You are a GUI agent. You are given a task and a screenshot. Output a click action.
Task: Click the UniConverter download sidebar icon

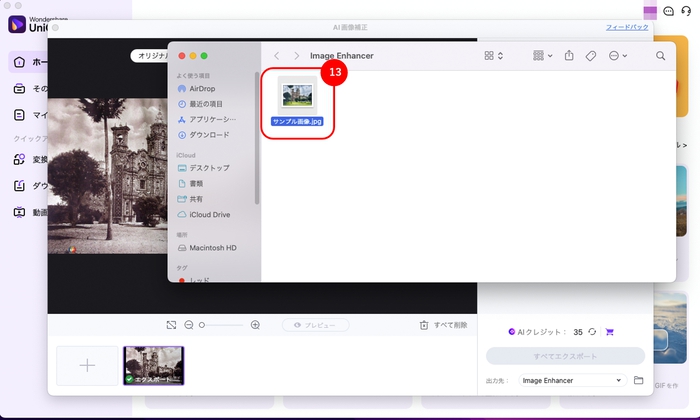(19, 186)
